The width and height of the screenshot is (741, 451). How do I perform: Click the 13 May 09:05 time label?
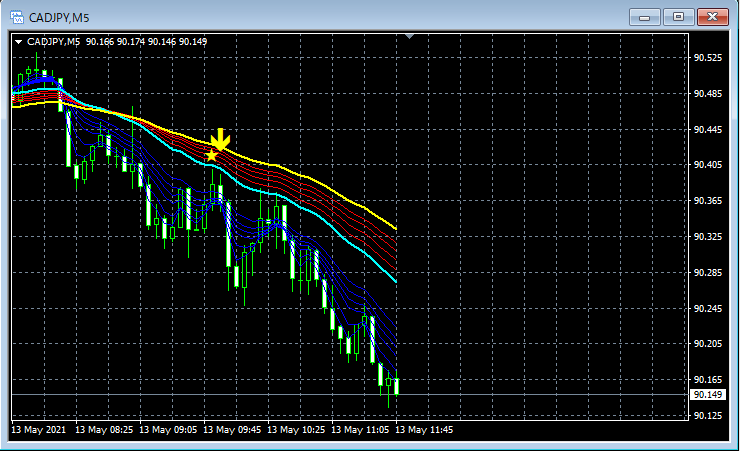168,430
